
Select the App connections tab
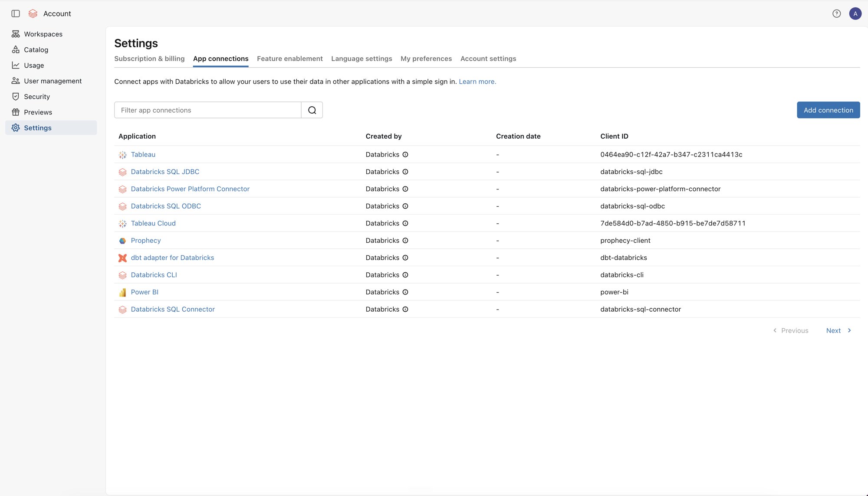pyautogui.click(x=221, y=59)
